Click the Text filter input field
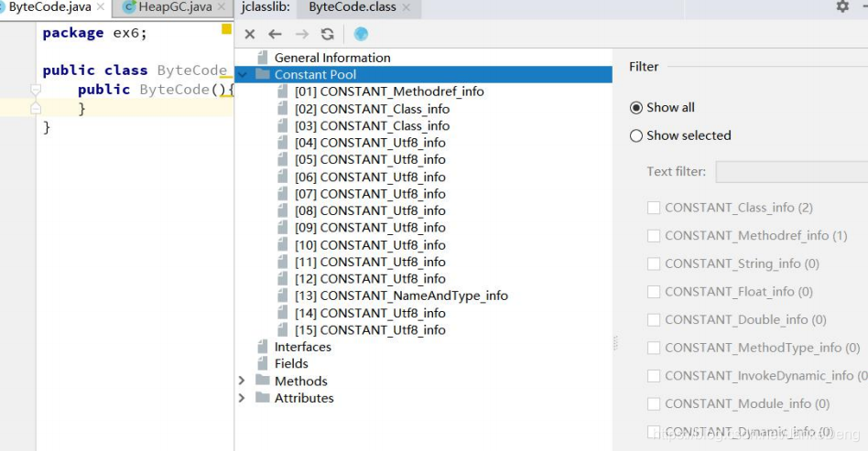The image size is (868, 451). [x=792, y=172]
